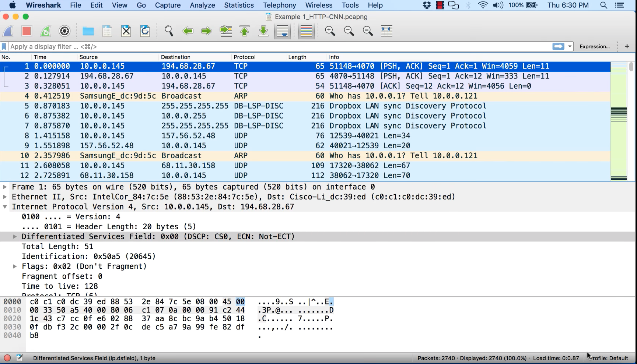This screenshot has height=364, width=637.
Task: Sort by Source column header
Action: [x=118, y=57]
